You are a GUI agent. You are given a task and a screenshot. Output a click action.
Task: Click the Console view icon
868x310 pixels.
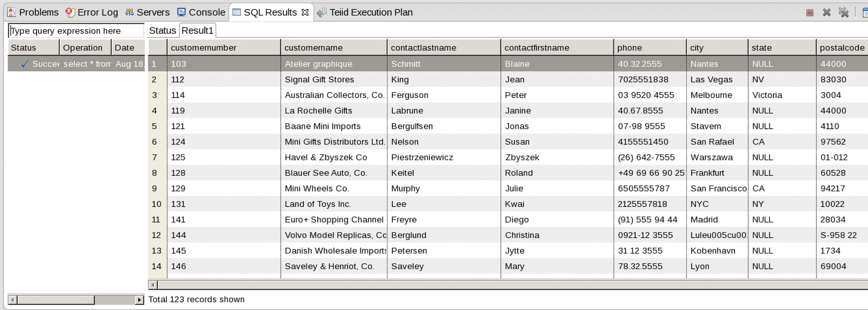(182, 12)
